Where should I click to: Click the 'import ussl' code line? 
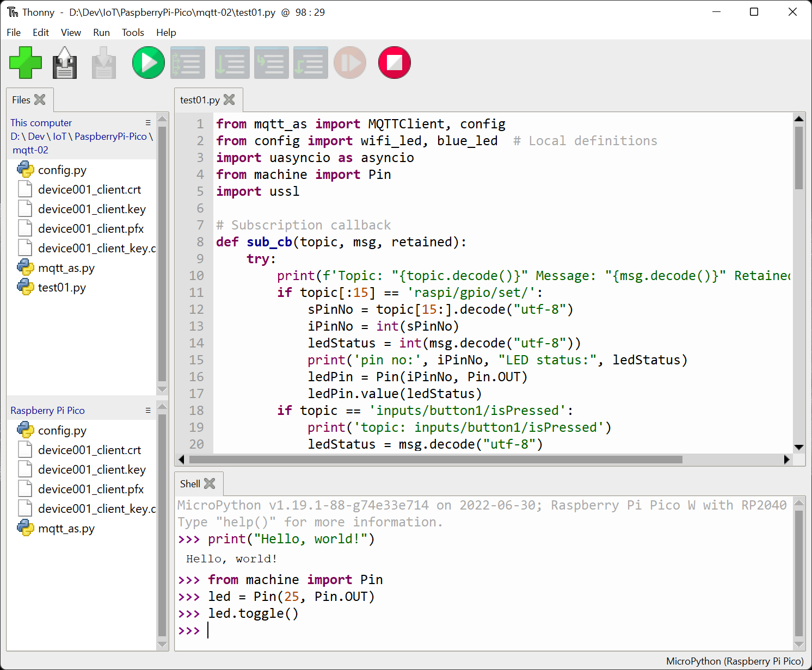point(257,191)
